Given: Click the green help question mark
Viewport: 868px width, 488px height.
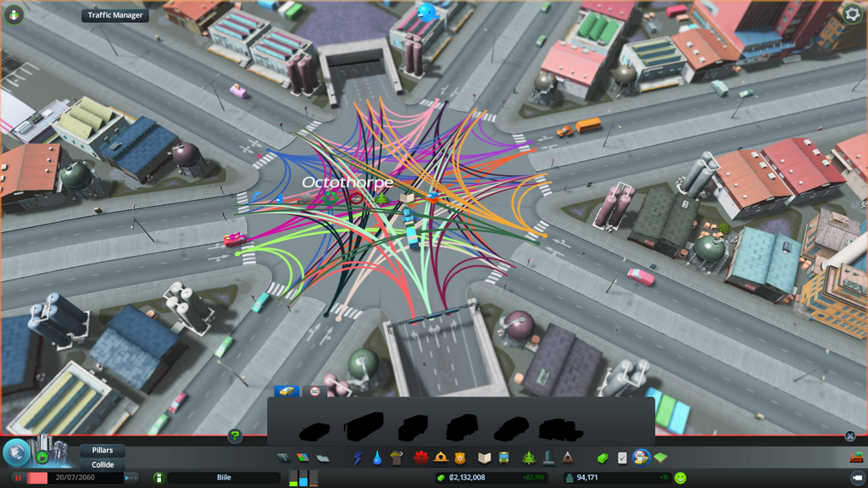Looking at the screenshot, I should pos(235,436).
